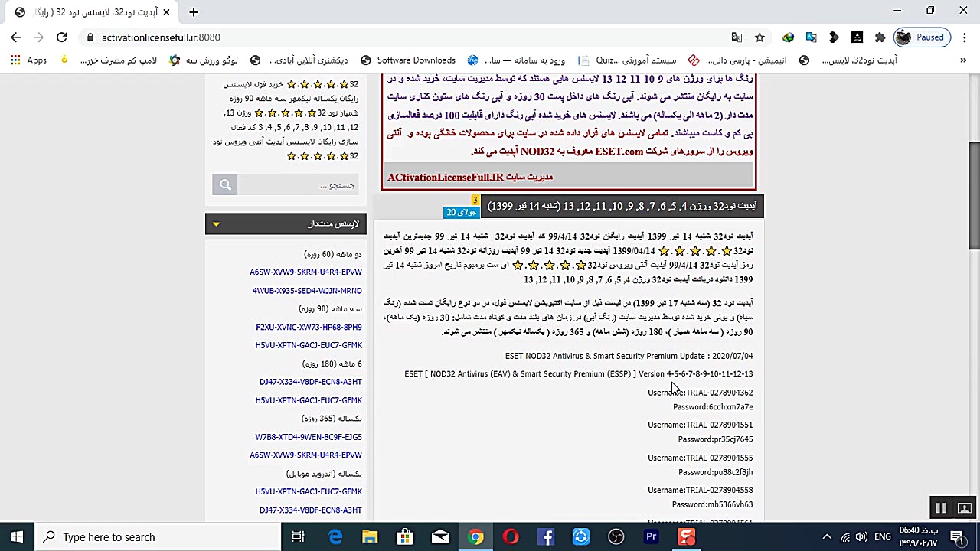
Task: Open the Software Downloads bookmark
Action: click(x=416, y=60)
